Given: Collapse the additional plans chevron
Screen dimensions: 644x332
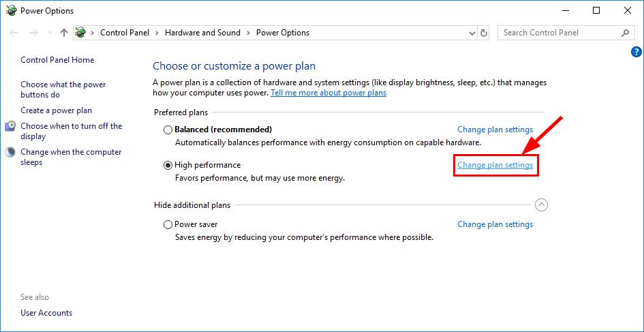Looking at the screenshot, I should click(541, 205).
